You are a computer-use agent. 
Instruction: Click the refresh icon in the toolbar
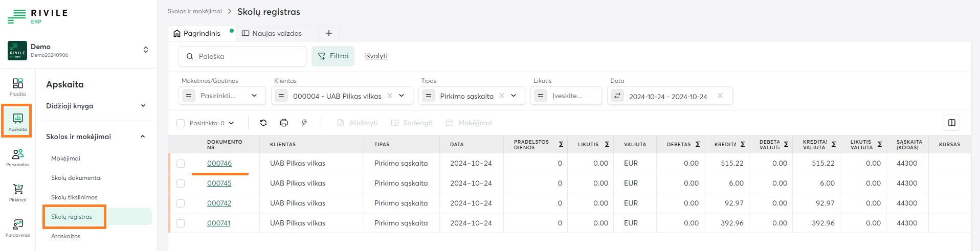(263, 123)
